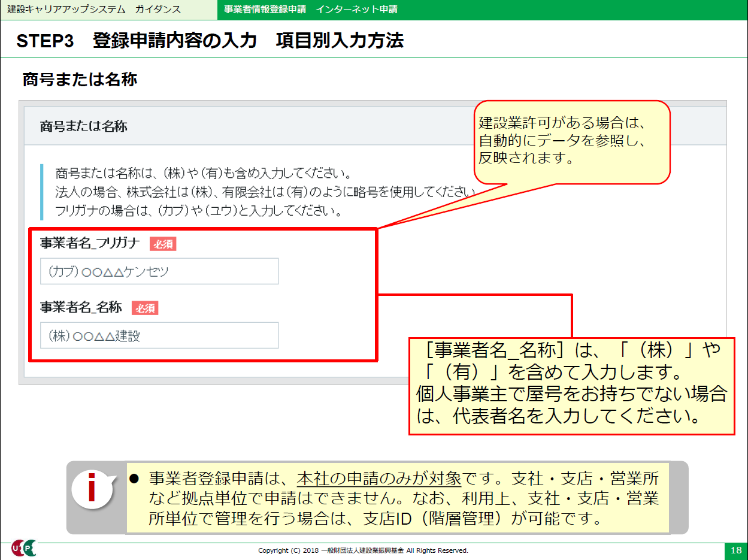Click the 事業者名_フリガナ input field
Viewport: 748px width, 560px height.
pos(159,271)
